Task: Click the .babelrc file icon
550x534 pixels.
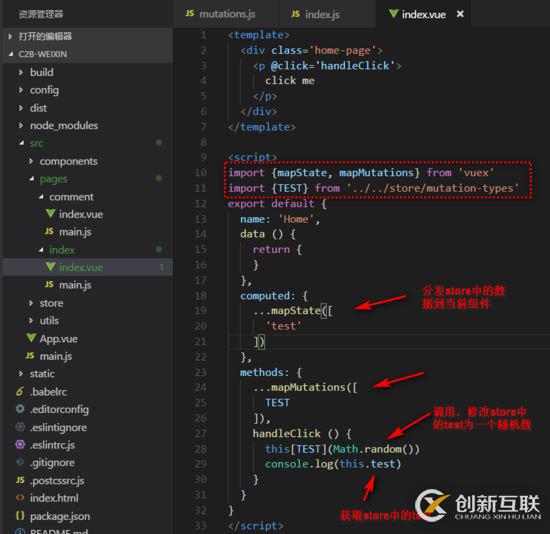Action: 20,391
